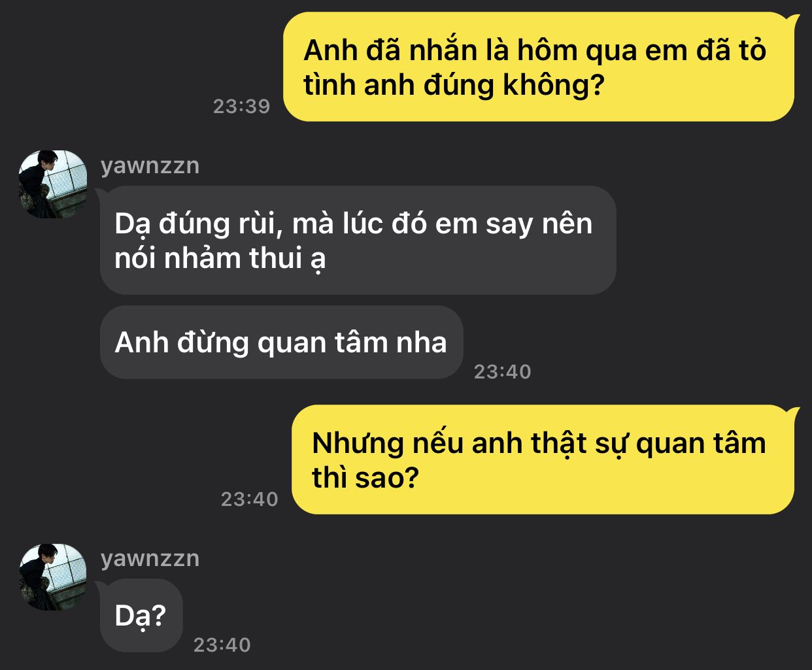Image resolution: width=812 pixels, height=670 pixels.
Task: Click the 23:40 timestamp after "Anh đừng quan tâm nha"
Action: (x=502, y=372)
